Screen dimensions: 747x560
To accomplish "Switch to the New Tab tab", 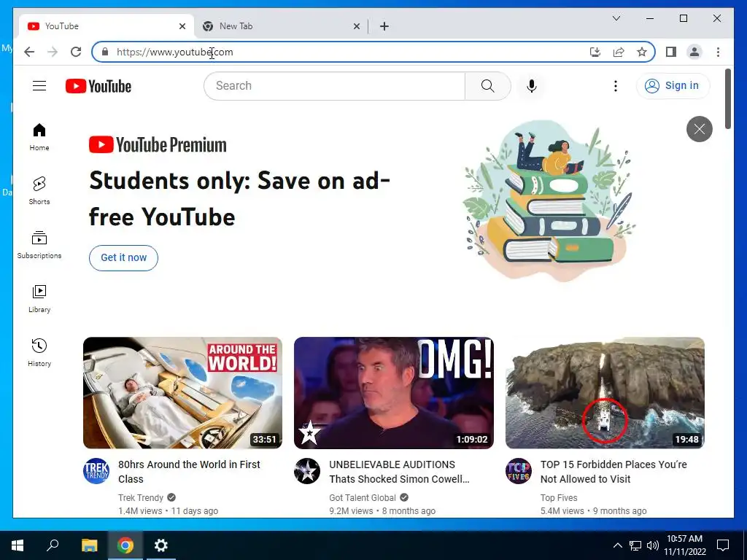I will [281, 26].
